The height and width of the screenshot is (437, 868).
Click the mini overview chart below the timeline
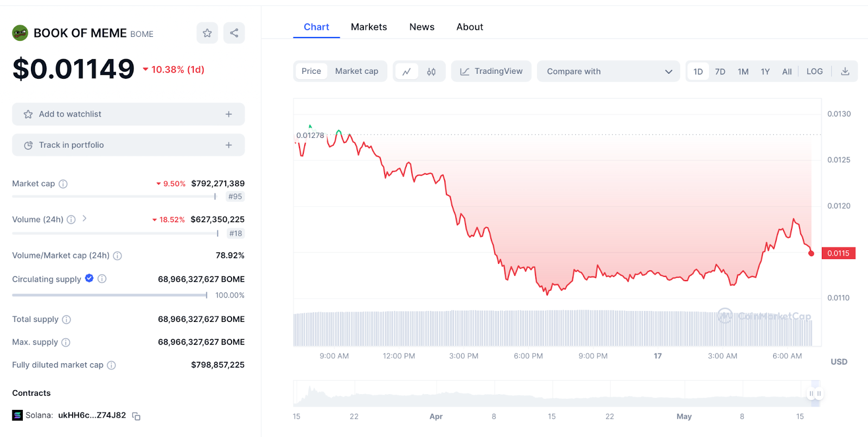coord(557,394)
